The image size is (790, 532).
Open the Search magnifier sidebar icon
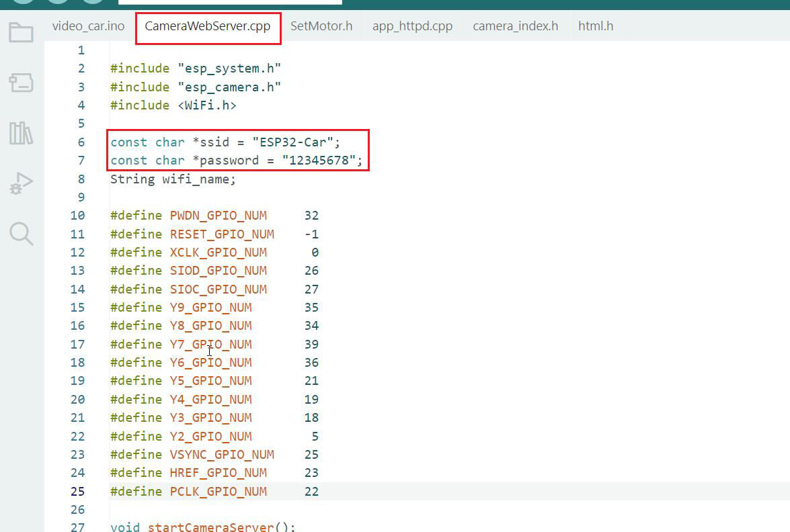point(21,234)
